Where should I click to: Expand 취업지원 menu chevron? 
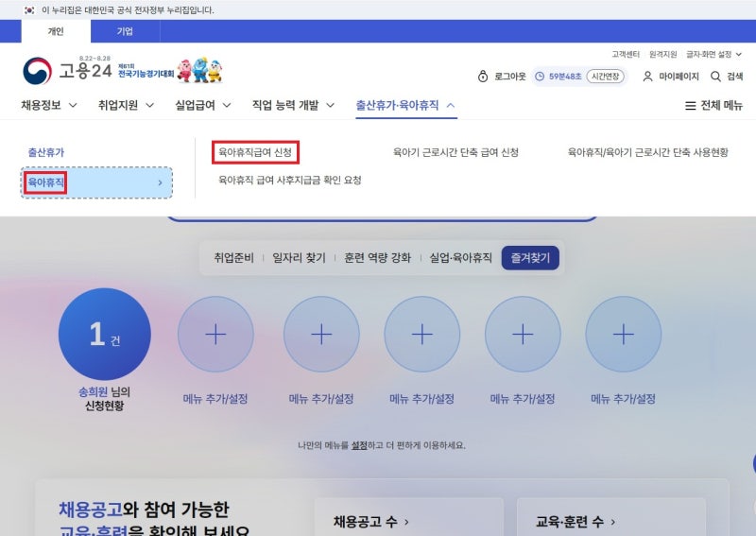click(x=150, y=105)
